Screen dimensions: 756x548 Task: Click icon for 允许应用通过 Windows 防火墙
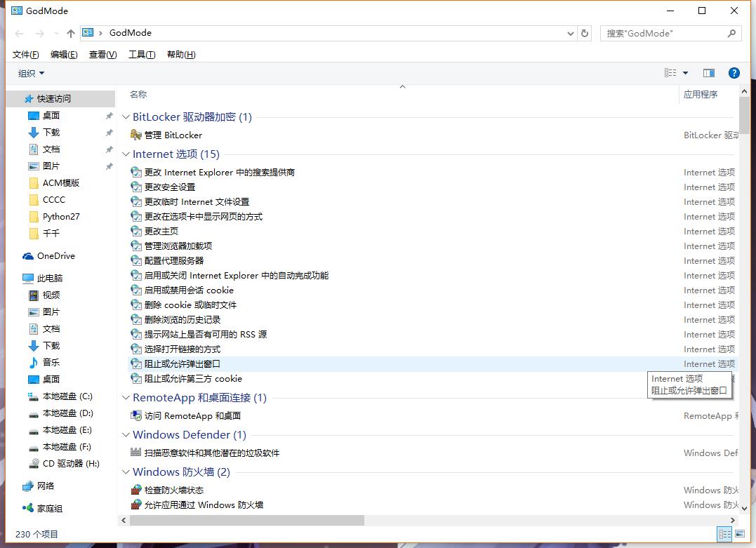click(136, 504)
